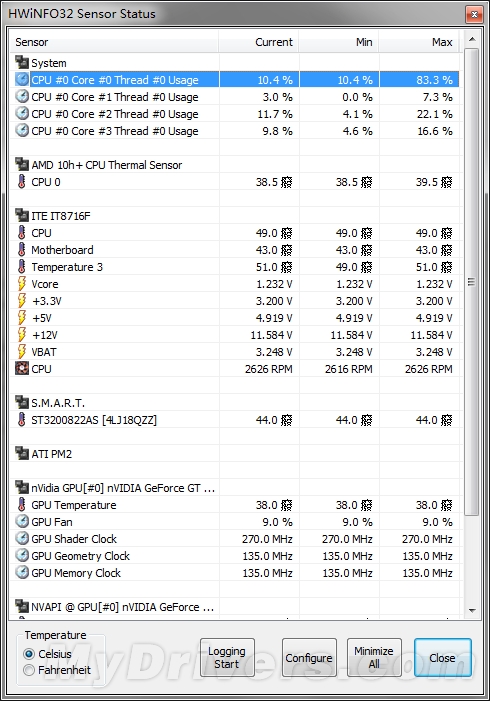The image size is (490, 701).
Task: Click the GPU Fan gauge icon
Action: click(22, 521)
